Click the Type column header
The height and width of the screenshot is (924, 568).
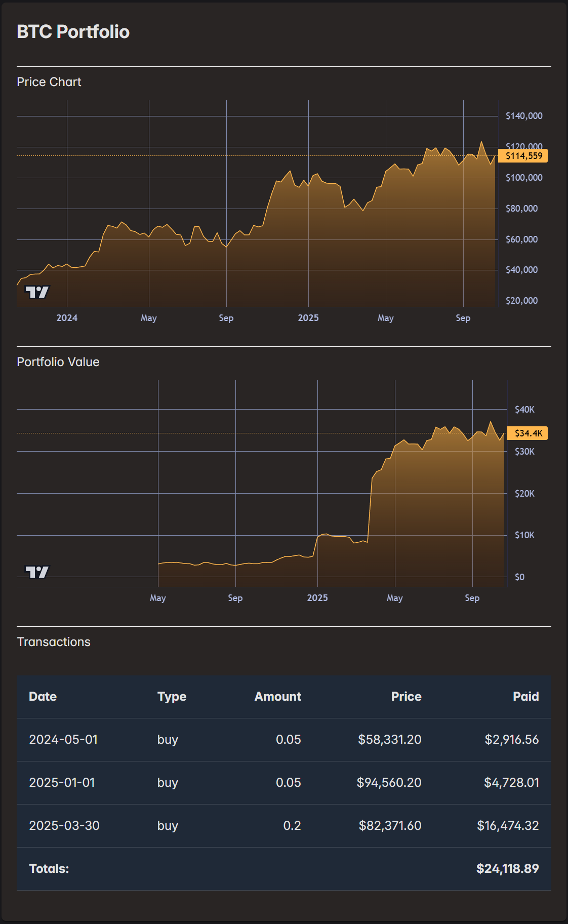[172, 697]
